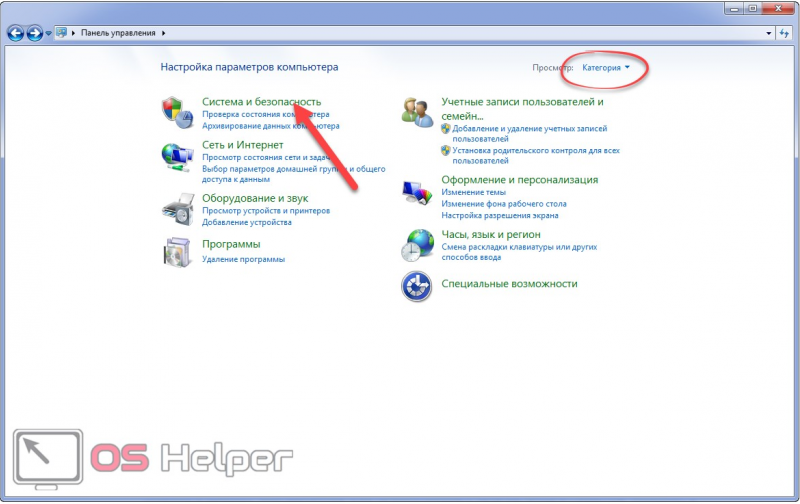The width and height of the screenshot is (800, 504).
Task: Click Настройка разрешения экрана link
Action: (x=499, y=215)
